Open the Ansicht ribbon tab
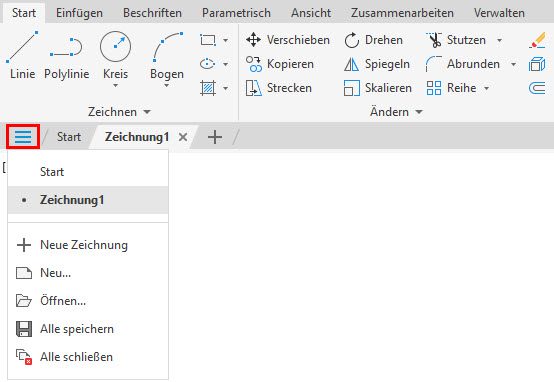This screenshot has height=382, width=554. pyautogui.click(x=311, y=13)
